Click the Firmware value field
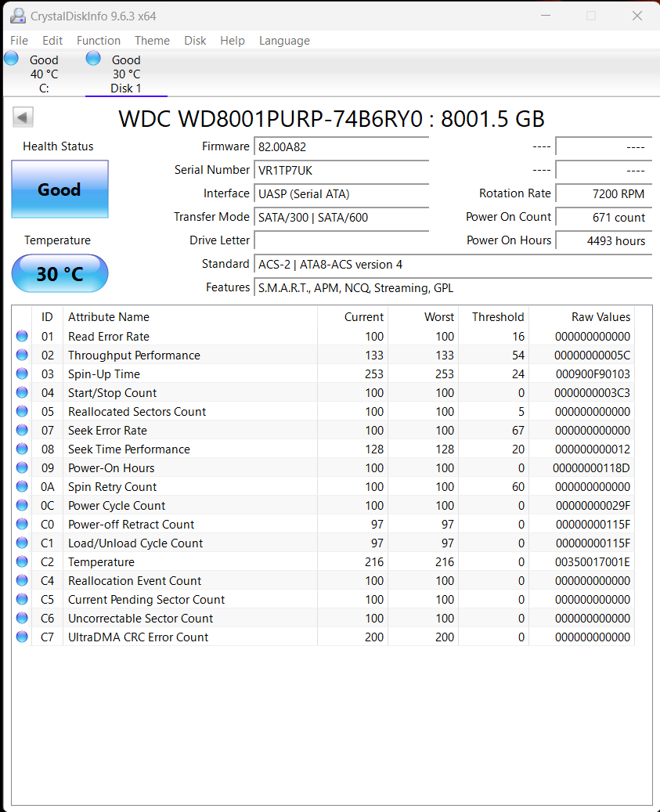 pos(341,146)
